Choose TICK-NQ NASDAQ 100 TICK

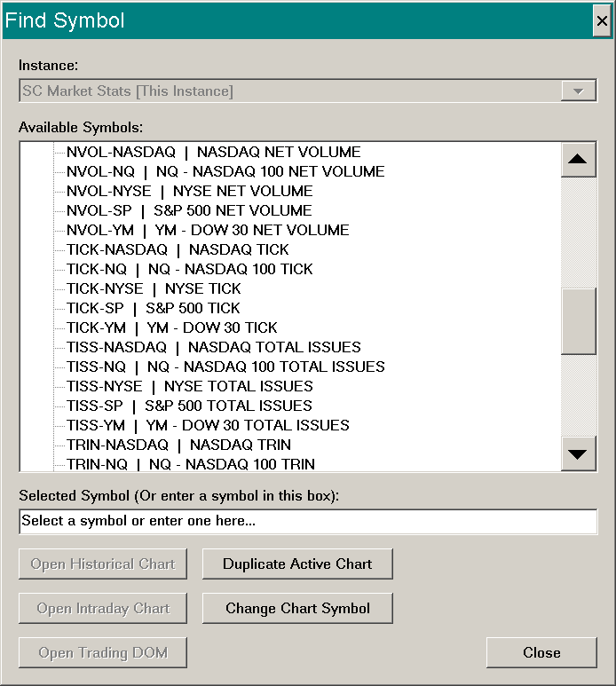click(x=189, y=269)
